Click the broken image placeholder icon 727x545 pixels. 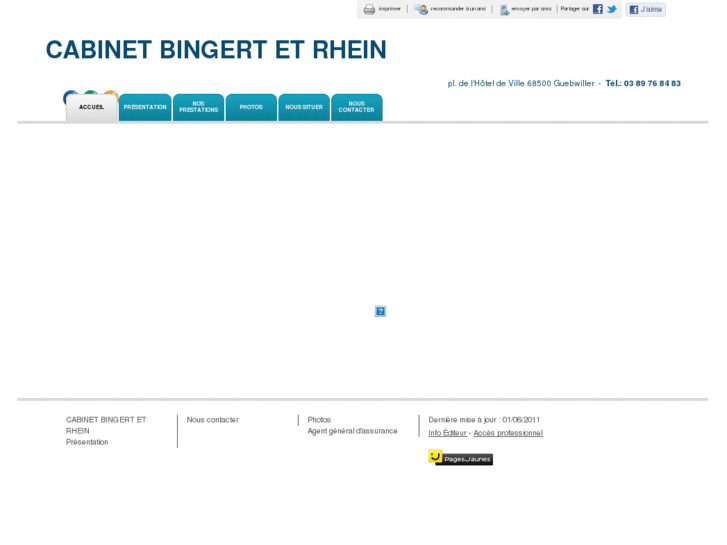380,311
